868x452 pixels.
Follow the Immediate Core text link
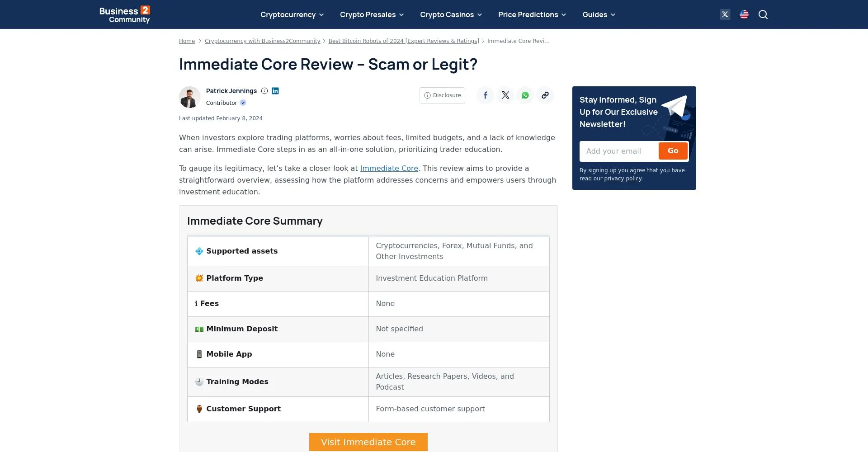389,169
